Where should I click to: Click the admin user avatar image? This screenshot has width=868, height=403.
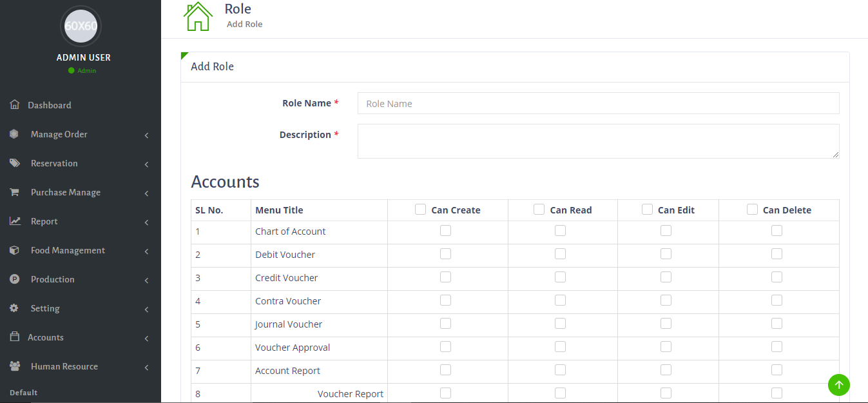81,26
